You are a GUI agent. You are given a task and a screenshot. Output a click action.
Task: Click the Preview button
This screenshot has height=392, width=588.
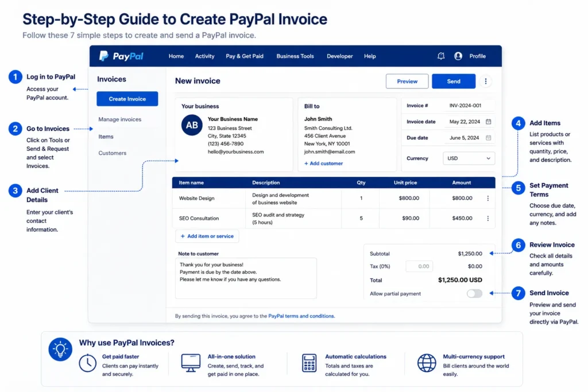pyautogui.click(x=407, y=81)
